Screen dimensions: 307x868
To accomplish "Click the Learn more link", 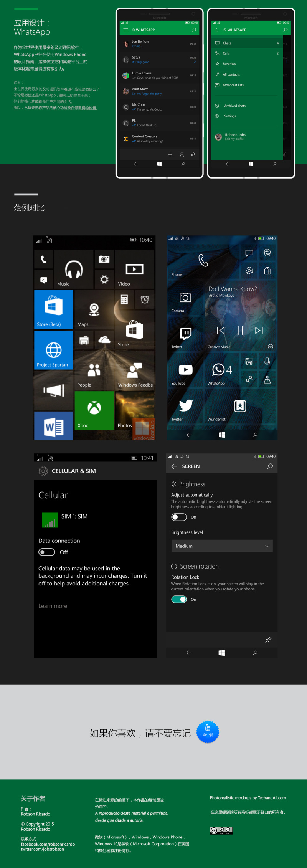I will click(x=53, y=606).
